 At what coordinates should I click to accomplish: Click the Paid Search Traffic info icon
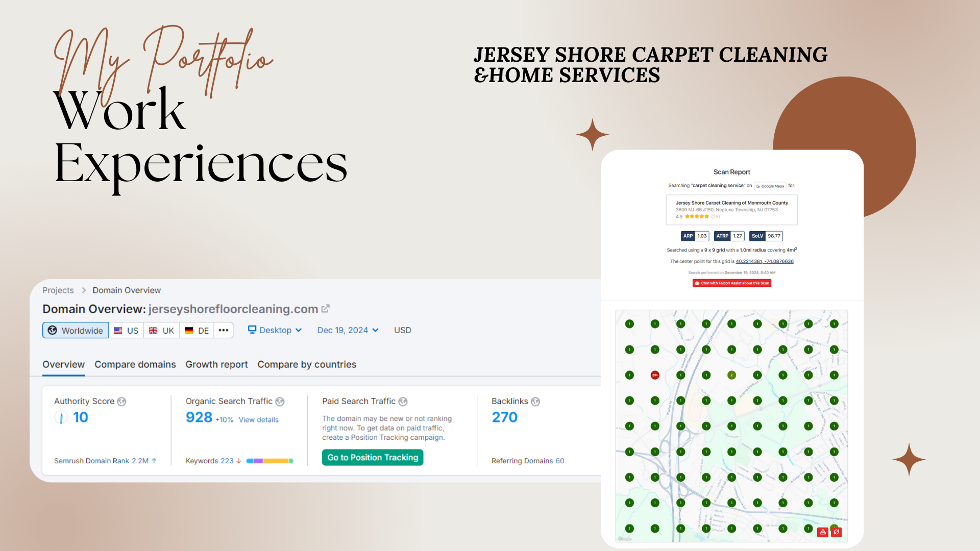pos(403,402)
